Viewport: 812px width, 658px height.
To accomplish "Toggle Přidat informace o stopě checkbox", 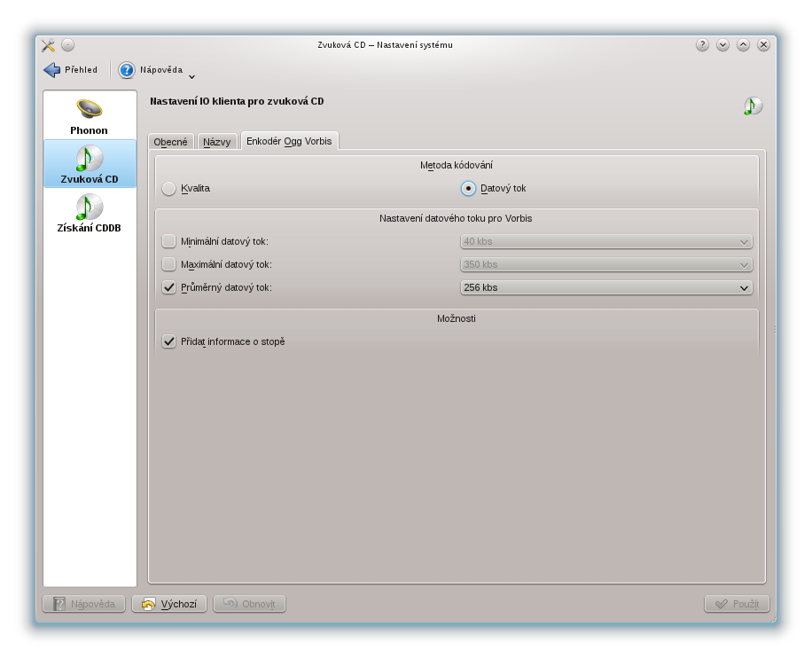I will point(168,341).
